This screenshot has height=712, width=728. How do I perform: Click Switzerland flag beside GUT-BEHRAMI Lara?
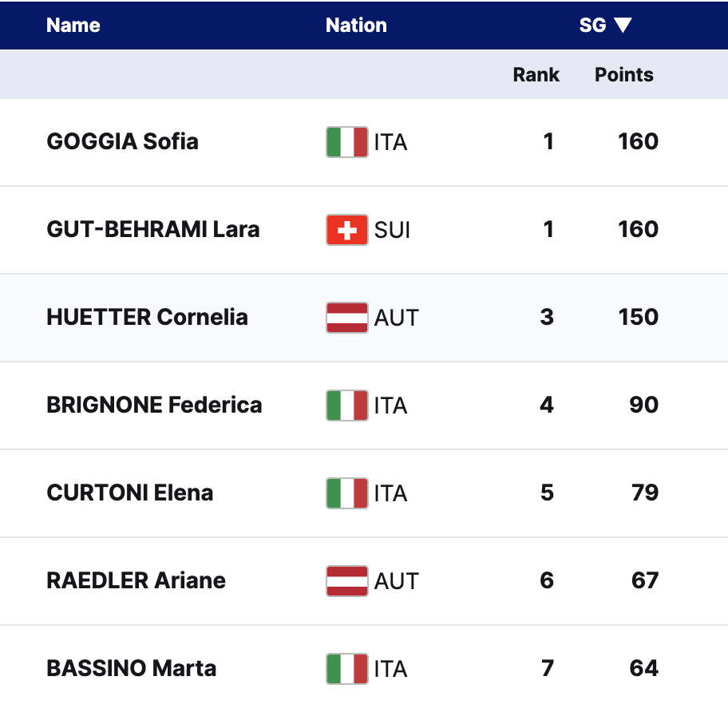coord(347,230)
